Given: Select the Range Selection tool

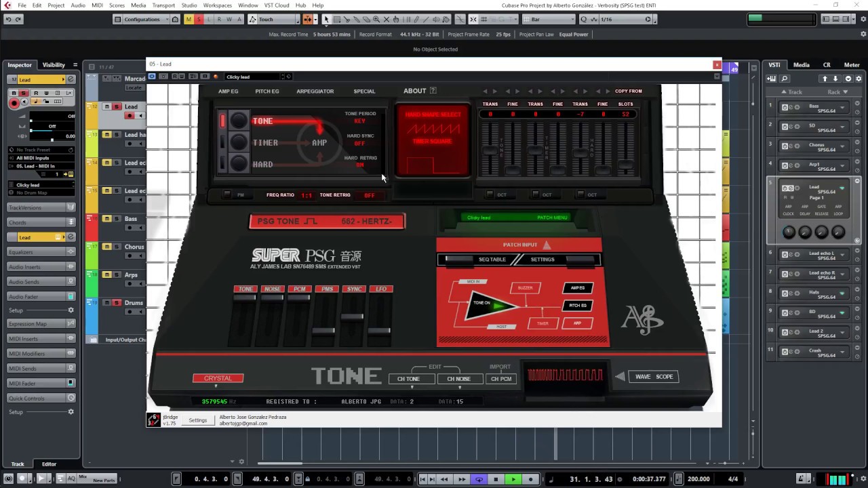Looking at the screenshot, I should point(336,19).
